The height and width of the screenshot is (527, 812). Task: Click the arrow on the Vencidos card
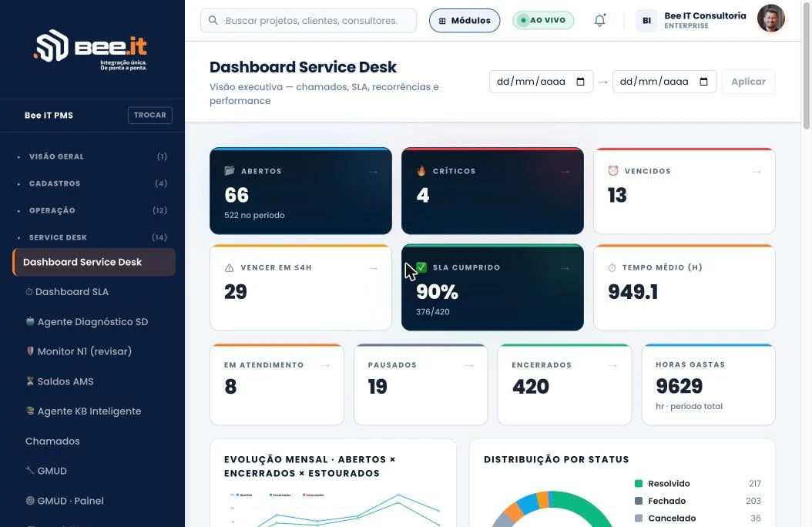point(757,171)
